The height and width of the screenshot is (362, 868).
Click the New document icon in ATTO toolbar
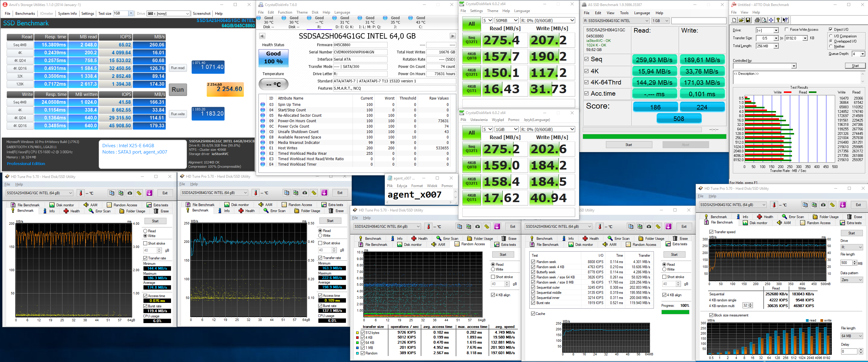pyautogui.click(x=734, y=20)
